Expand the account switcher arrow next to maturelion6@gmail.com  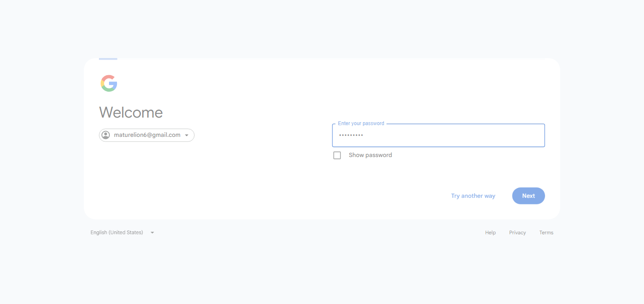coord(187,135)
